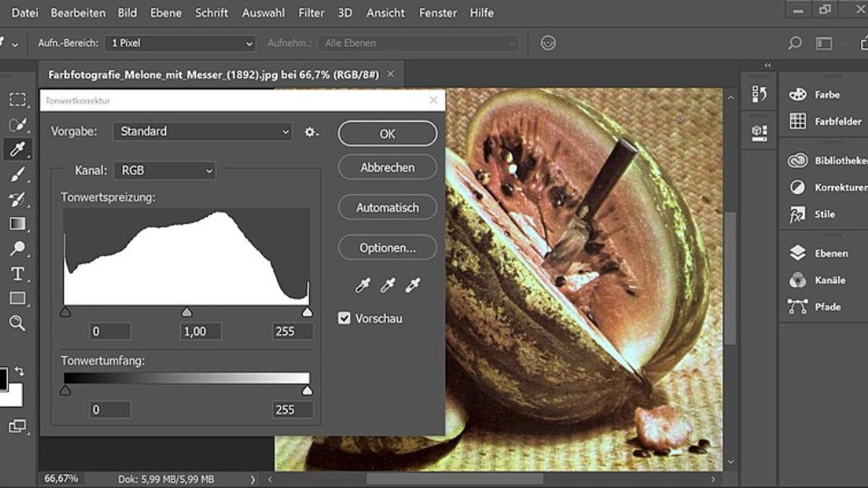868x488 pixels.
Task: Open the quick mask mode icon
Action: 17,426
